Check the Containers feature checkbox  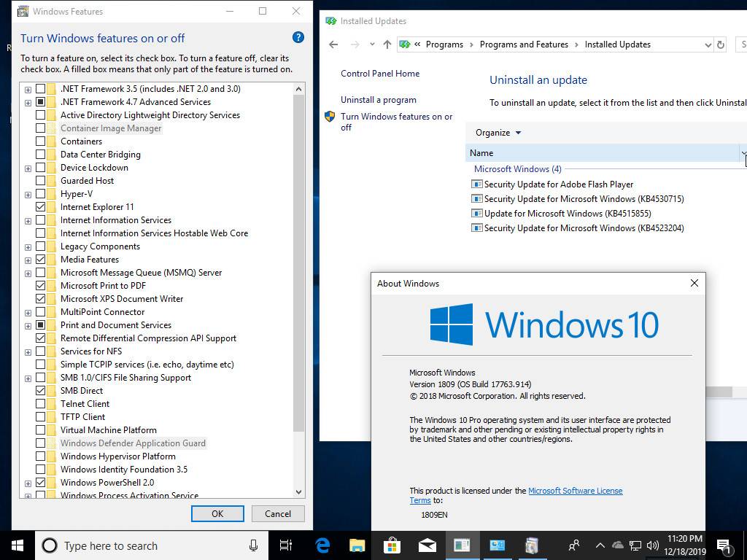tap(41, 141)
